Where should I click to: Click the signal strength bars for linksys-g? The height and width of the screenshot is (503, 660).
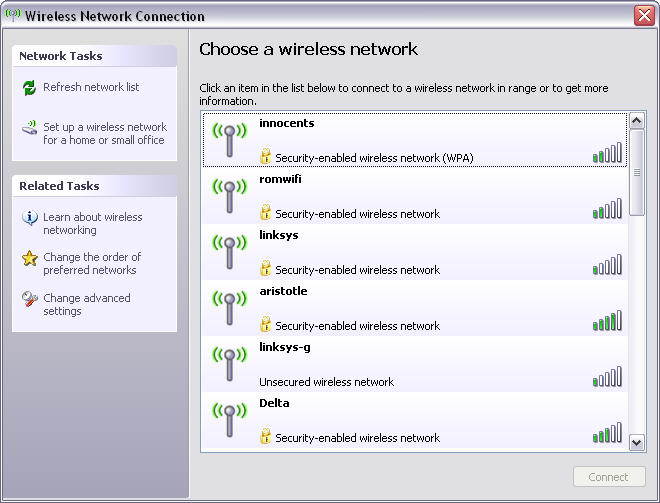tap(607, 377)
